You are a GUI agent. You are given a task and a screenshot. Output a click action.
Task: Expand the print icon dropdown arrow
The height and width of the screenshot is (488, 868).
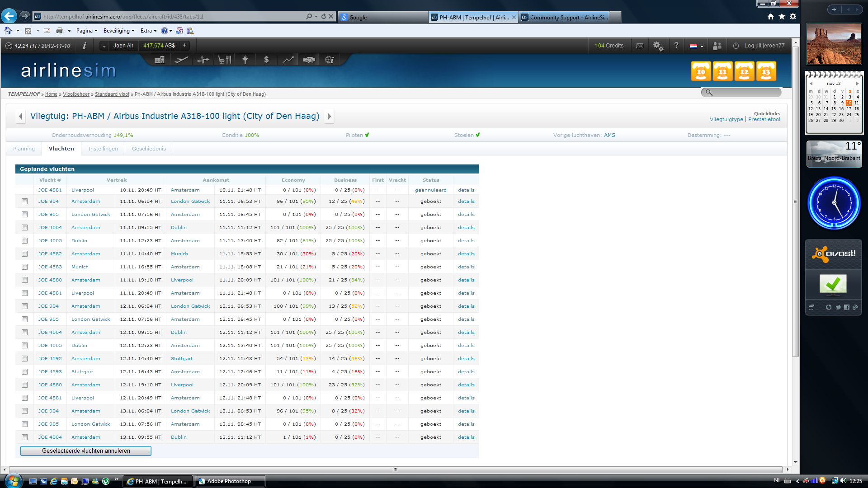[69, 31]
